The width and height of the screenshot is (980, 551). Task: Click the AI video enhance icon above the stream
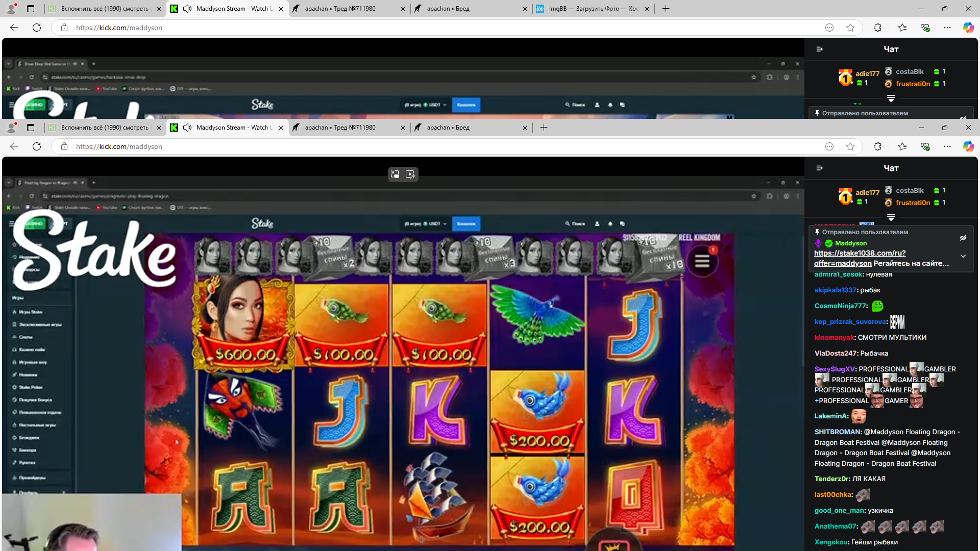(x=410, y=174)
